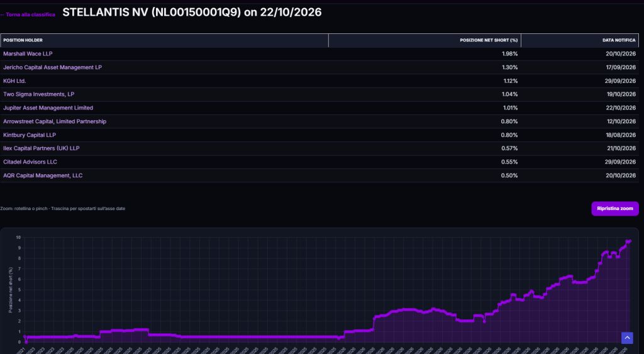The width and height of the screenshot is (644, 354).
Task: Select AQR Capital Management, LLC
Action: (x=43, y=175)
